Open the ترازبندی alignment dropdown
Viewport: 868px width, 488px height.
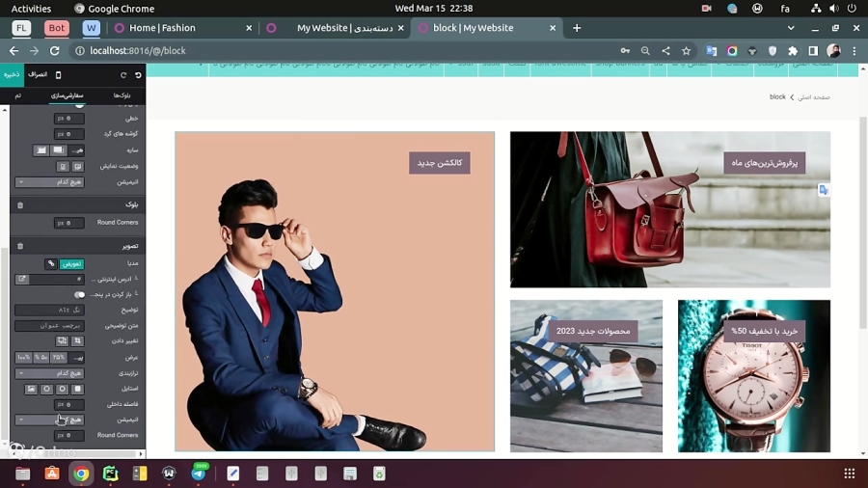(50, 373)
